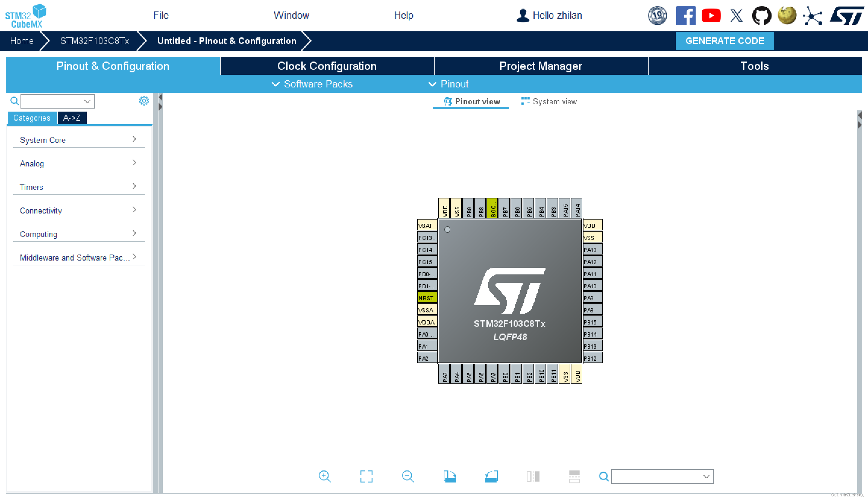Select the A->Z tab
Viewport: 868px width, 500px height.
[x=72, y=118]
